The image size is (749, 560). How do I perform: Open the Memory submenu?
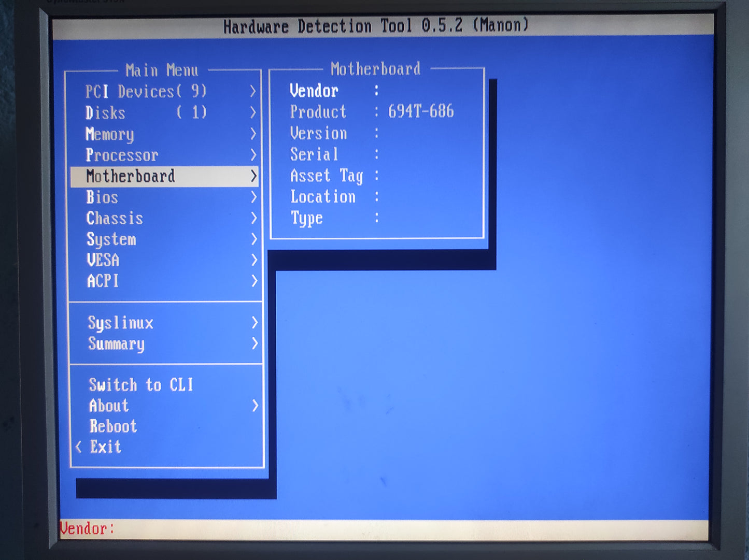[x=110, y=134]
